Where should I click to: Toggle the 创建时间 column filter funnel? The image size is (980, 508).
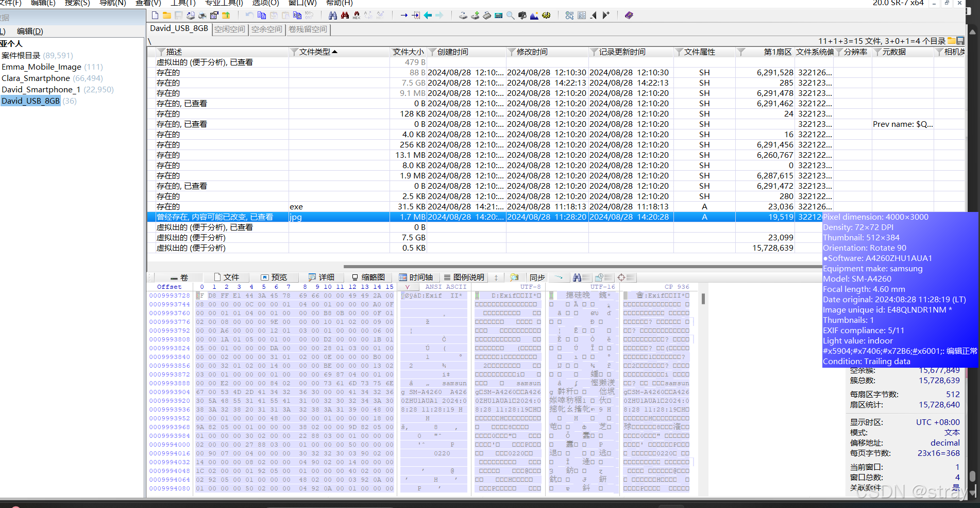coord(433,52)
